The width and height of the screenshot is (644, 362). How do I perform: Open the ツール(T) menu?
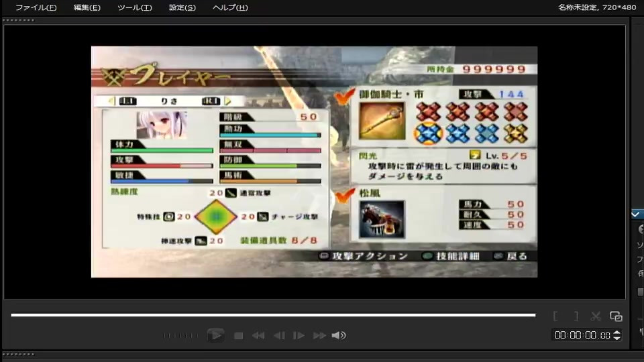point(135,7)
